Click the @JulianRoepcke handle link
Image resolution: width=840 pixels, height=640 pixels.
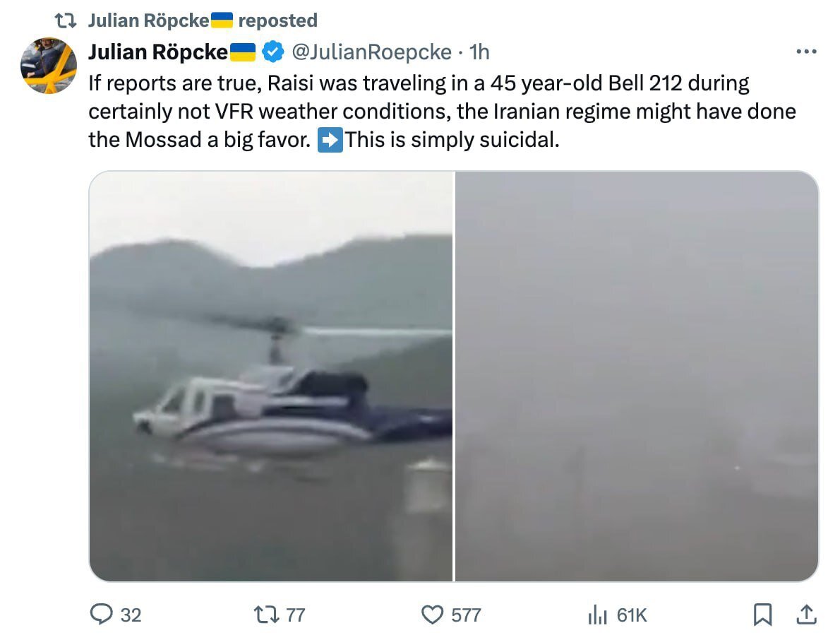point(371,52)
